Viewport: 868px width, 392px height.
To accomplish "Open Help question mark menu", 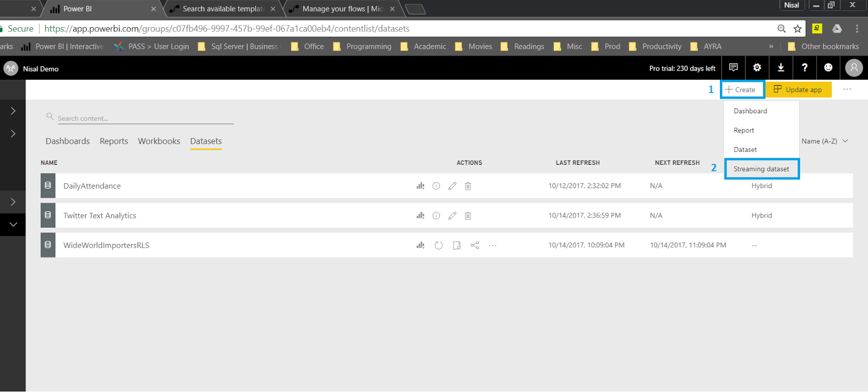I will [805, 68].
